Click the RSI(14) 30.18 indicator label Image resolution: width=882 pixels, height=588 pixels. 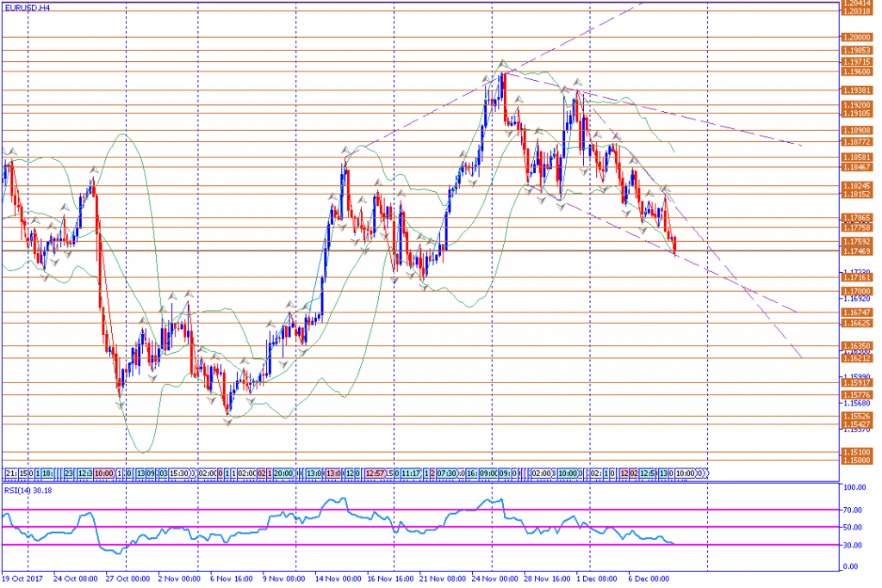[x=28, y=491]
